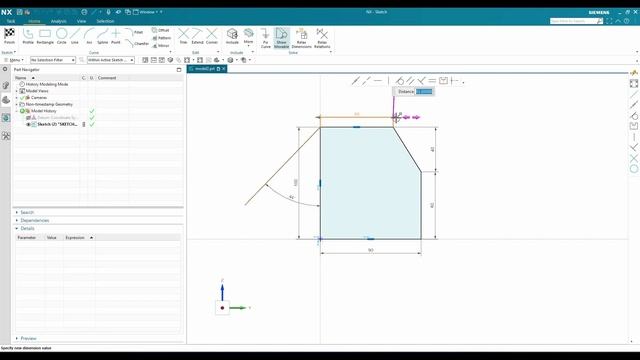Toggle Show Movable option
Image resolution: width=640 pixels, height=360 pixels.
click(281, 38)
